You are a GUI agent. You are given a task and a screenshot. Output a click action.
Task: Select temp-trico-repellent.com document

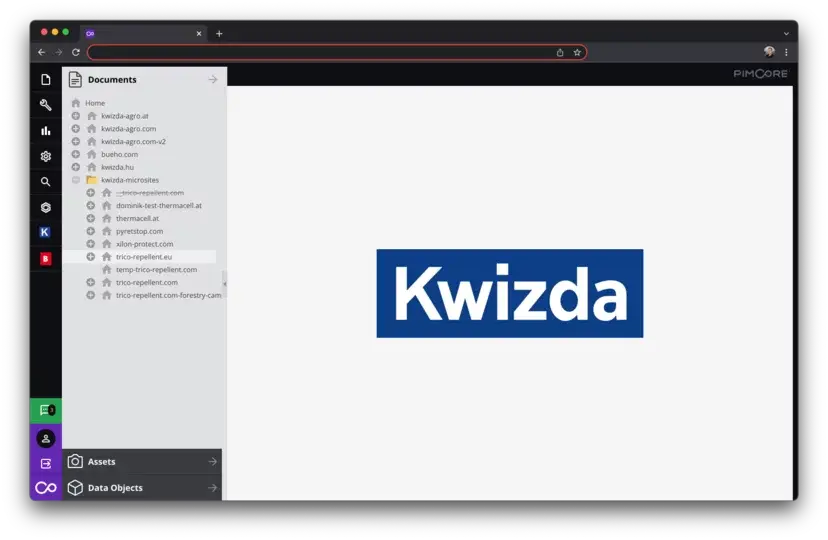coord(156,270)
